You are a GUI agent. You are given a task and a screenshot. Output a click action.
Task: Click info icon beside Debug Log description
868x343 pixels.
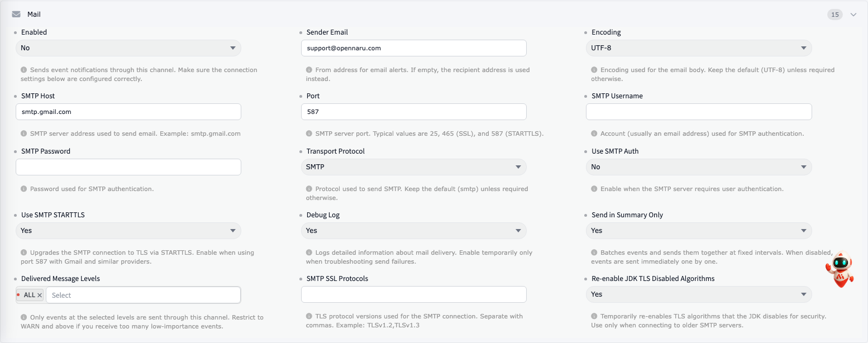pos(309,253)
